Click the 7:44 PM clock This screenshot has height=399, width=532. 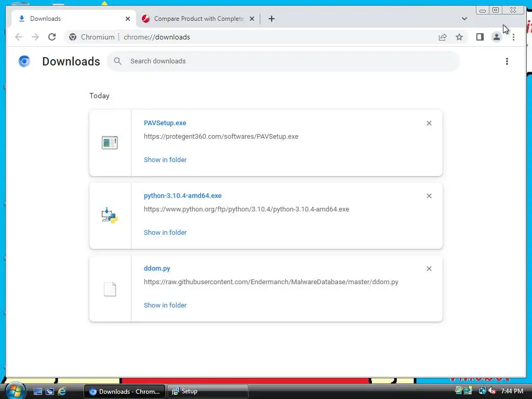(x=512, y=391)
